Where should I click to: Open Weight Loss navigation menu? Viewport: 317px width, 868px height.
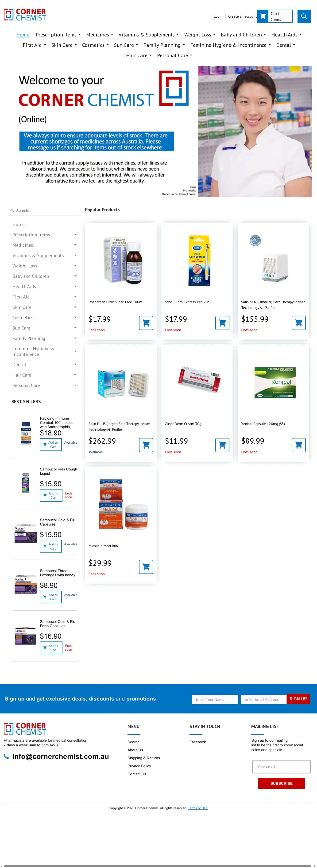tap(200, 35)
